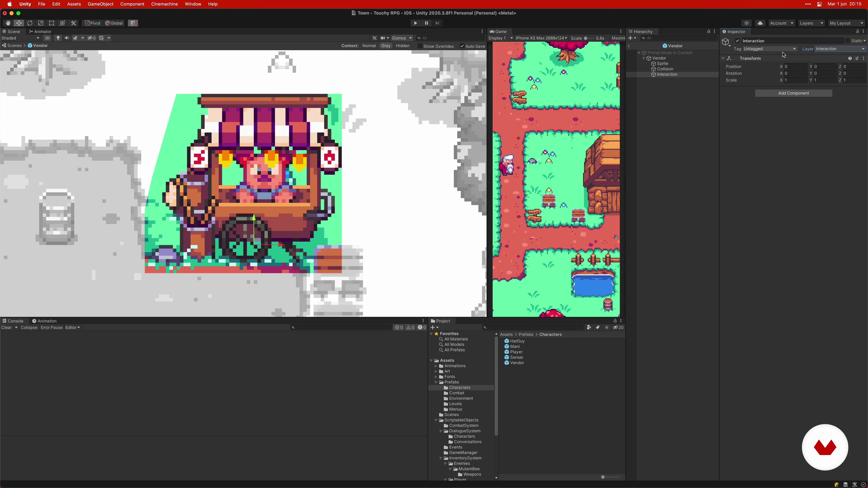
Task: Search by label in Project panel
Action: tap(597, 327)
